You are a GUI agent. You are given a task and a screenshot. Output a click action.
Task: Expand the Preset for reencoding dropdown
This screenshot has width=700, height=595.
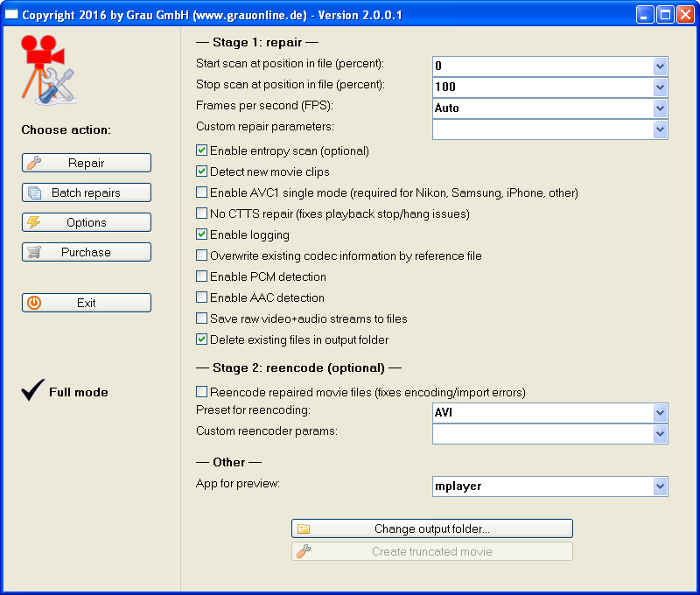coord(660,413)
